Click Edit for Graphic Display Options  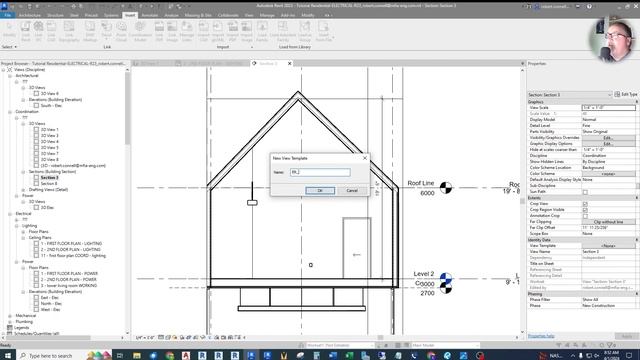pyautogui.click(x=608, y=144)
